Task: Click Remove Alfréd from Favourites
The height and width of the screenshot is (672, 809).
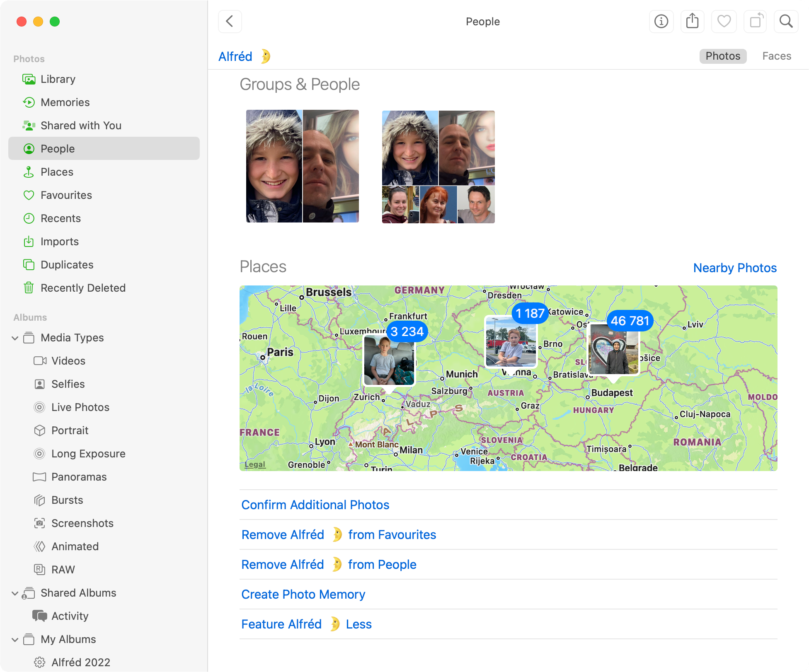Action: click(339, 535)
